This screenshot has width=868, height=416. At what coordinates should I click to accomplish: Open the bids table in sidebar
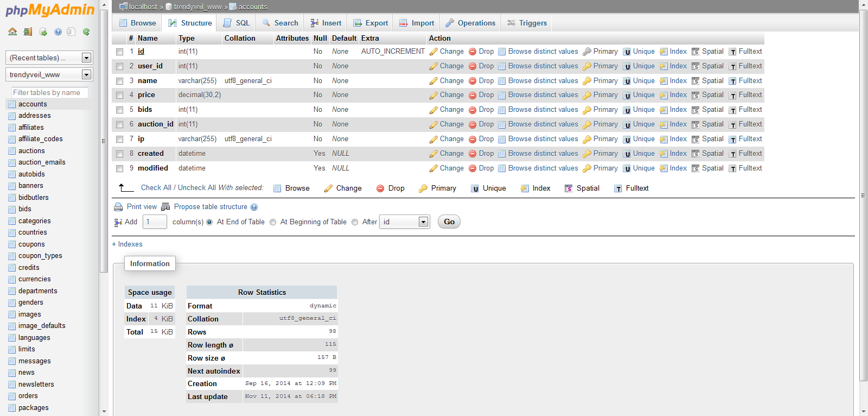point(25,209)
